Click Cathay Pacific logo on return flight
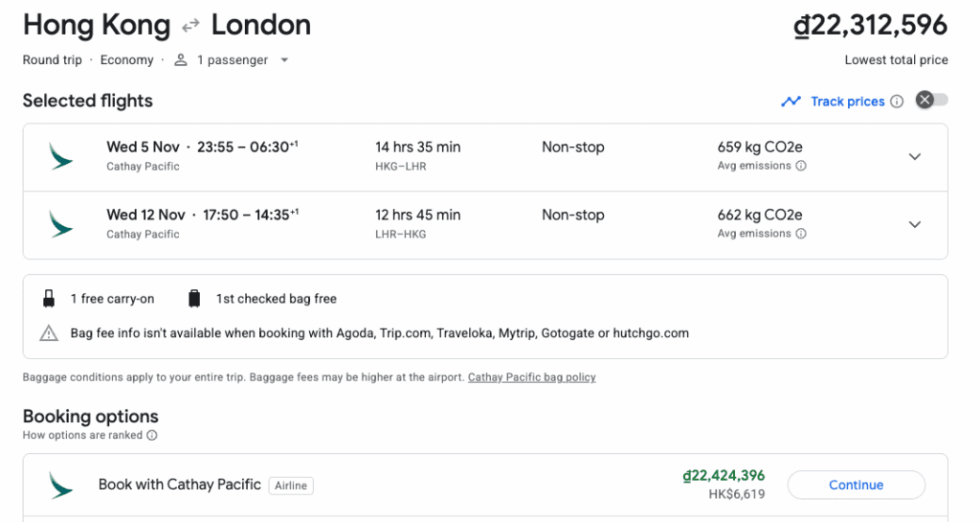The height and width of the screenshot is (522, 980). 61,224
